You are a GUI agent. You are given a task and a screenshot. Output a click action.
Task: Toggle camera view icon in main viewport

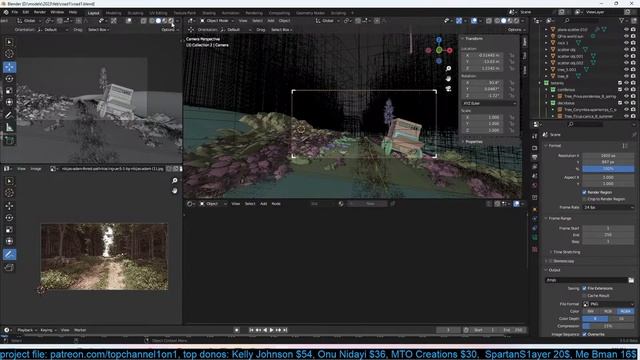pos(448,89)
